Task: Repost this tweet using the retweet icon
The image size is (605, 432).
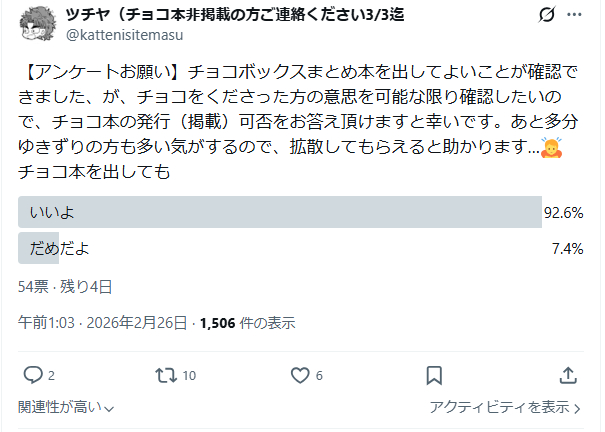Action: [166, 375]
